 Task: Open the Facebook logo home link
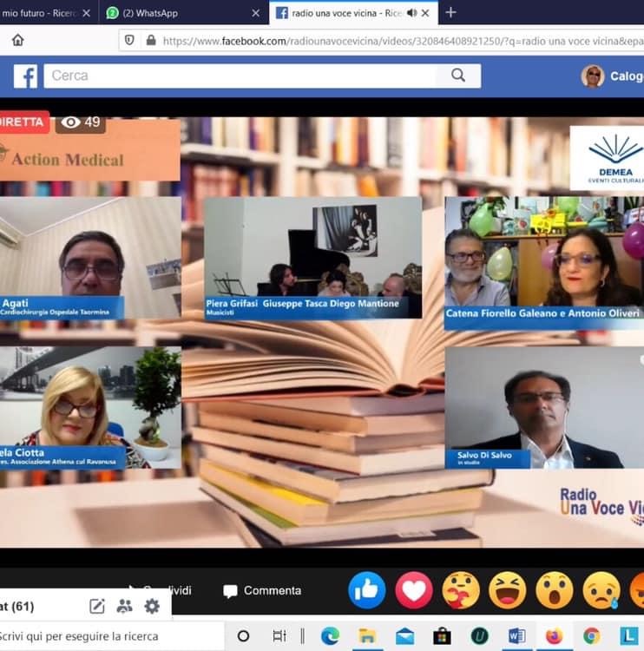(25, 76)
